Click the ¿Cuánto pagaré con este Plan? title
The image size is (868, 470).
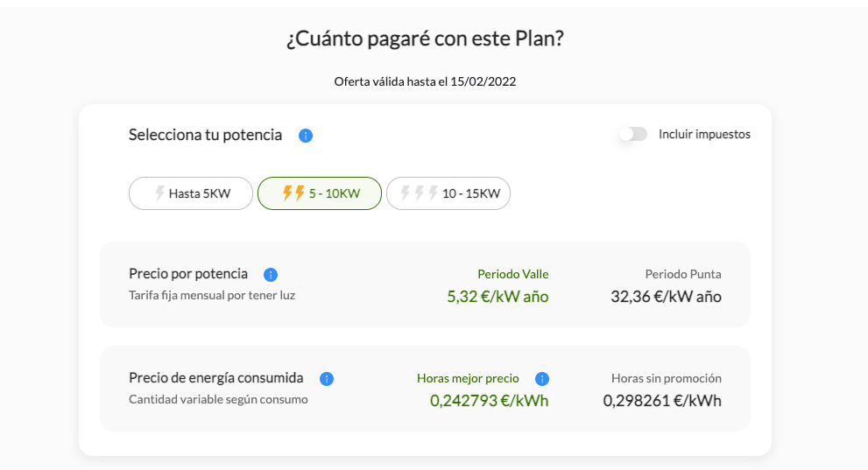(425, 39)
